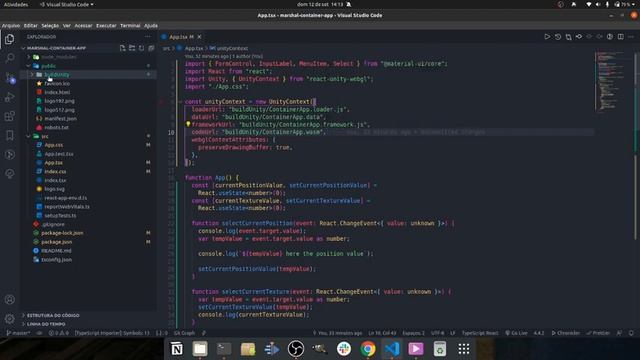Open the Accounts icon in activity bar
The width and height of the screenshot is (640, 360).
click(x=9, y=299)
